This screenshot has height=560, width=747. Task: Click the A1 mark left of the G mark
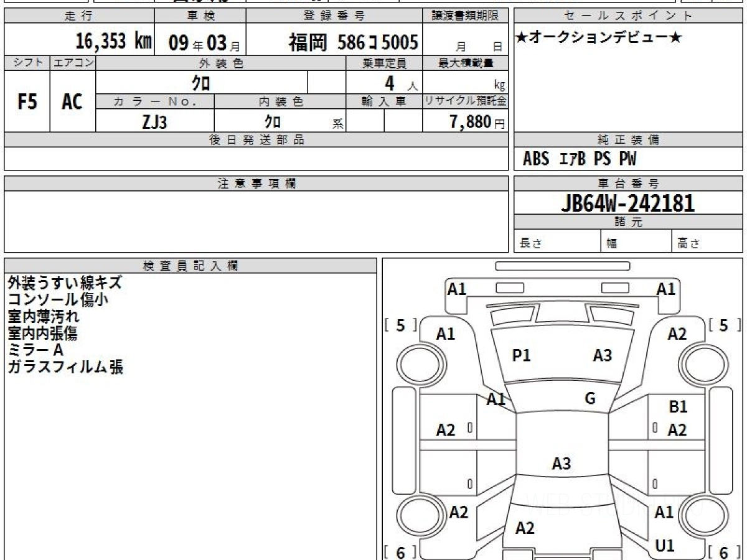(496, 399)
